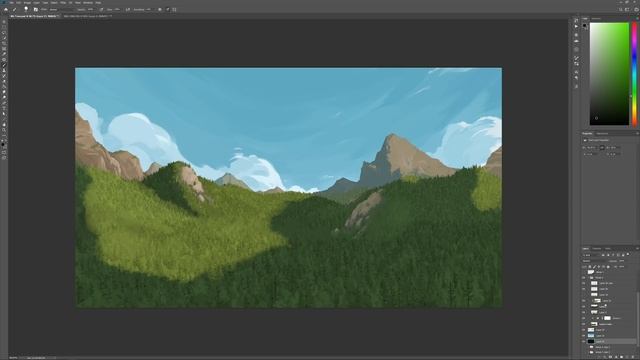The image size is (640, 360).
Task: Delete layer using the trash icon
Action: 632,357
